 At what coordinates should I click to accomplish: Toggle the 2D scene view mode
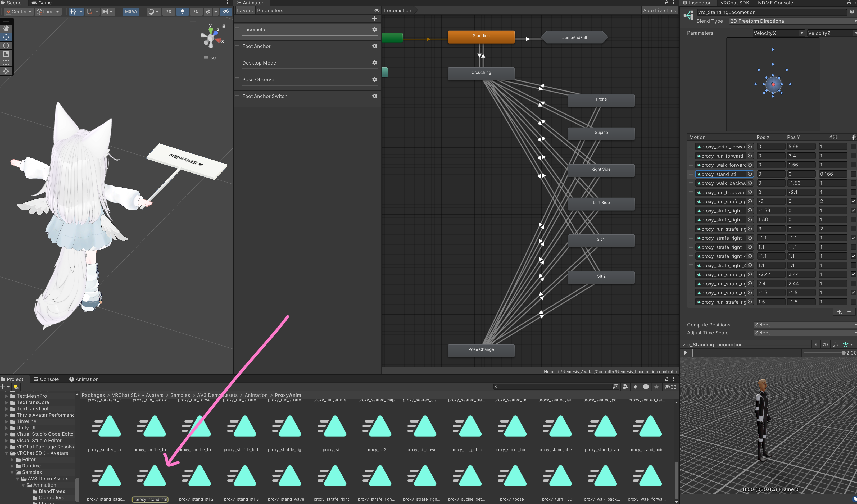(169, 12)
